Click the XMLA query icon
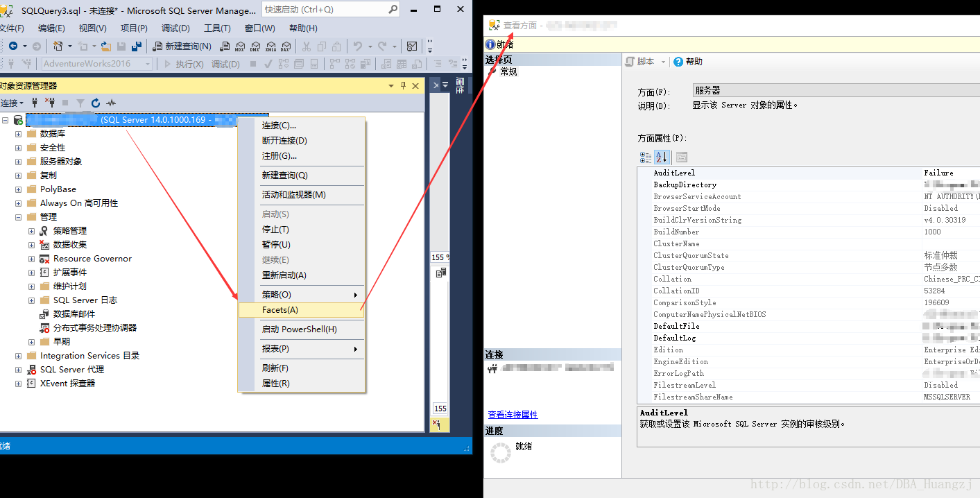The image size is (980, 498). (x=270, y=46)
